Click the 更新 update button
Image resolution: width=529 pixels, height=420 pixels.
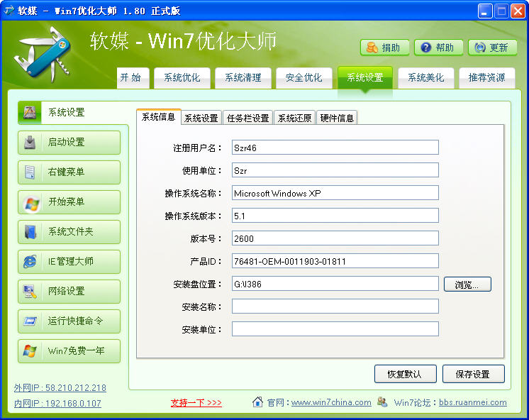(x=491, y=48)
